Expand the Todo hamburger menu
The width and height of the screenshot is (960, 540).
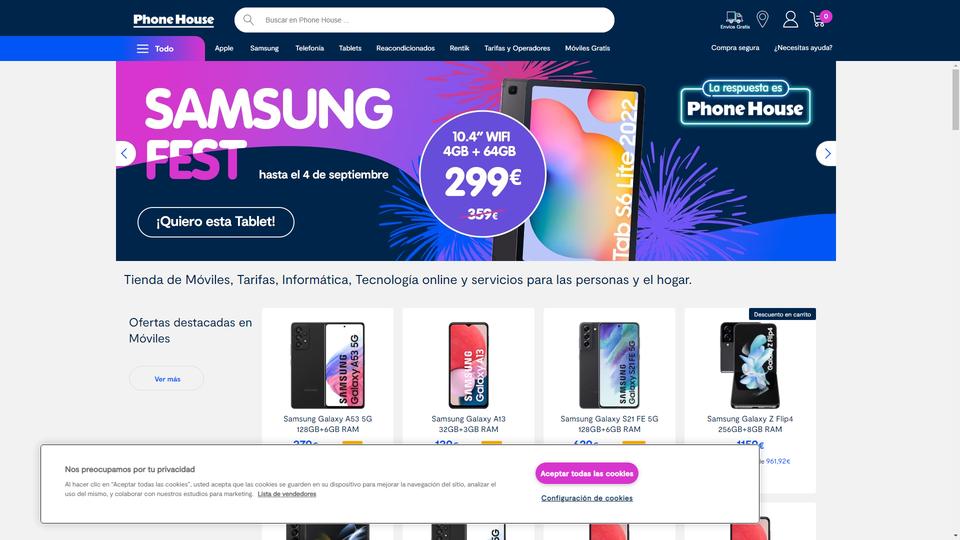click(155, 48)
